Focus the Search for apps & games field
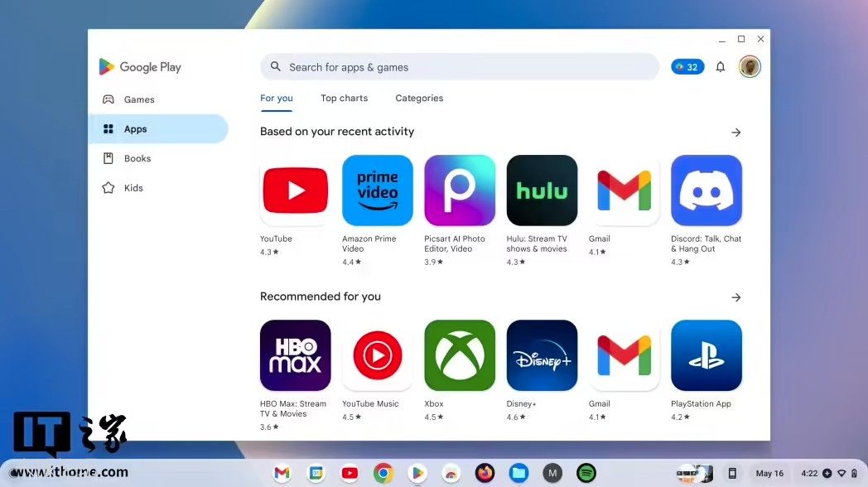The image size is (868, 487). pos(460,67)
